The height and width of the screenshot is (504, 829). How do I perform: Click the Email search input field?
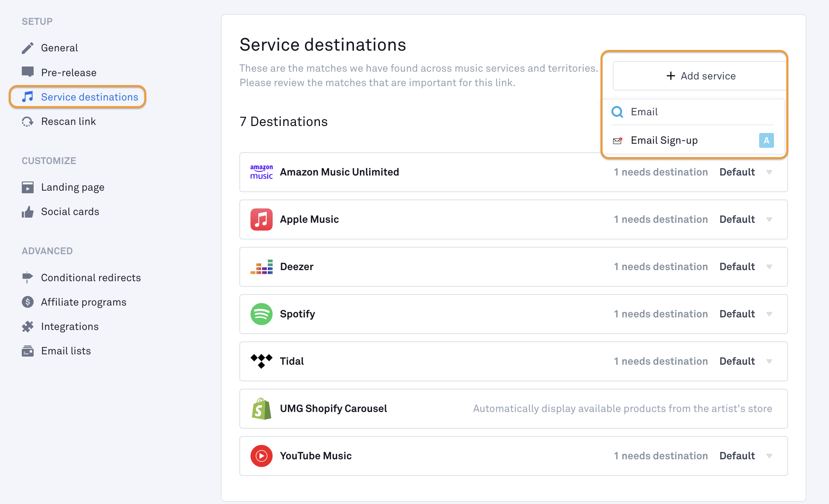(x=693, y=112)
